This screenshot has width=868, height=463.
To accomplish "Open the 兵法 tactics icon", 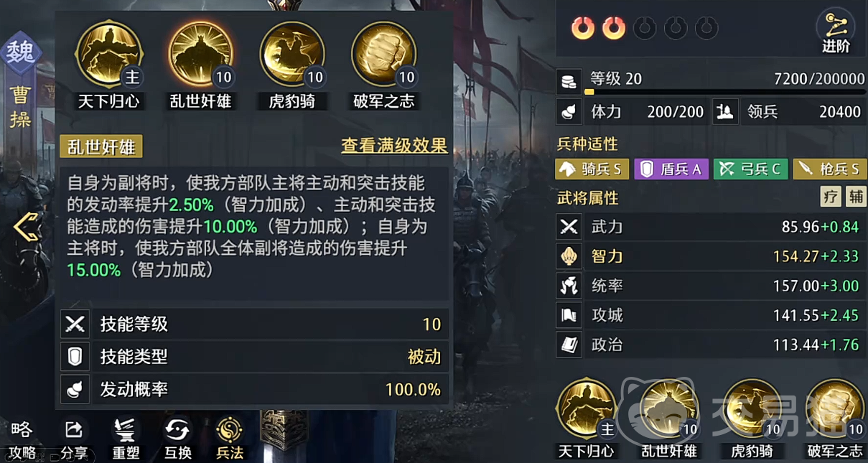I will 230,439.
